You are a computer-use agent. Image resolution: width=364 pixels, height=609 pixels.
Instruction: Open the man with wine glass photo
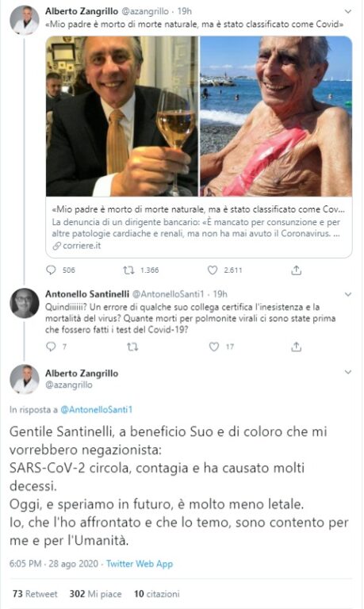[x=122, y=116]
